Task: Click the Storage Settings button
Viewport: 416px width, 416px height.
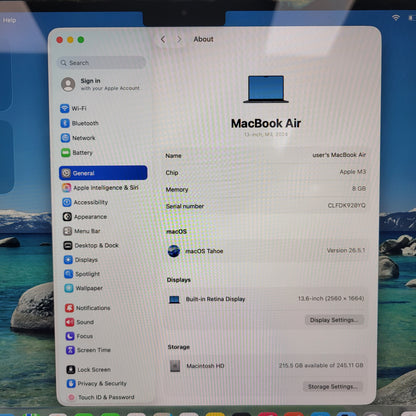Action: tap(333, 387)
